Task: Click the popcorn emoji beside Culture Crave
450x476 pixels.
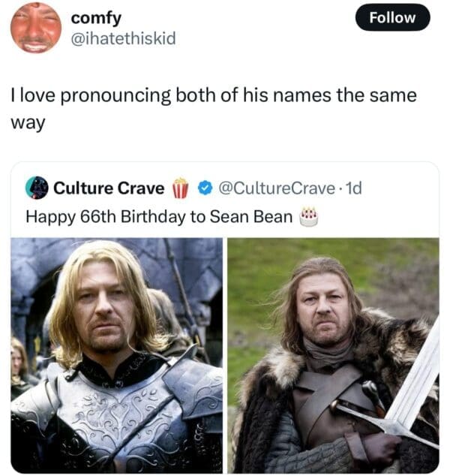Action: click(180, 188)
